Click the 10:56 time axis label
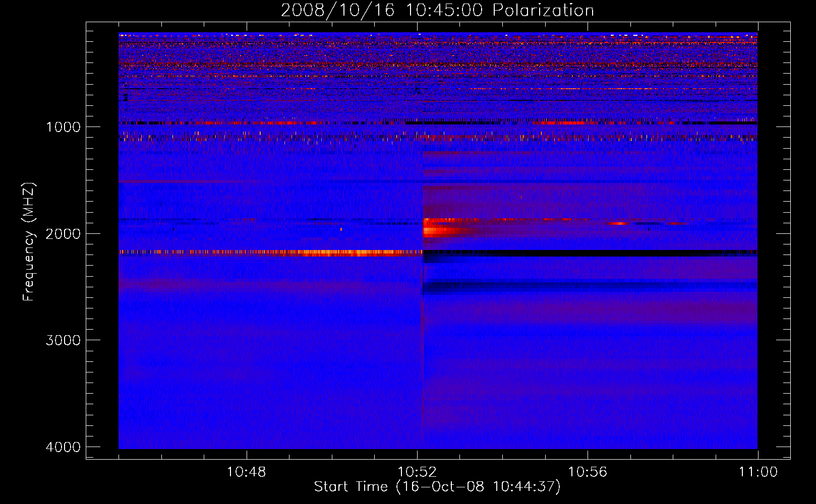The image size is (816, 504). pos(588,472)
